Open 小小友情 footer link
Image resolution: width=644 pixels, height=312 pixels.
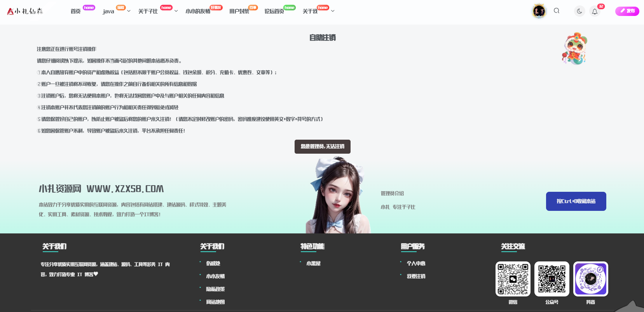tap(215, 276)
